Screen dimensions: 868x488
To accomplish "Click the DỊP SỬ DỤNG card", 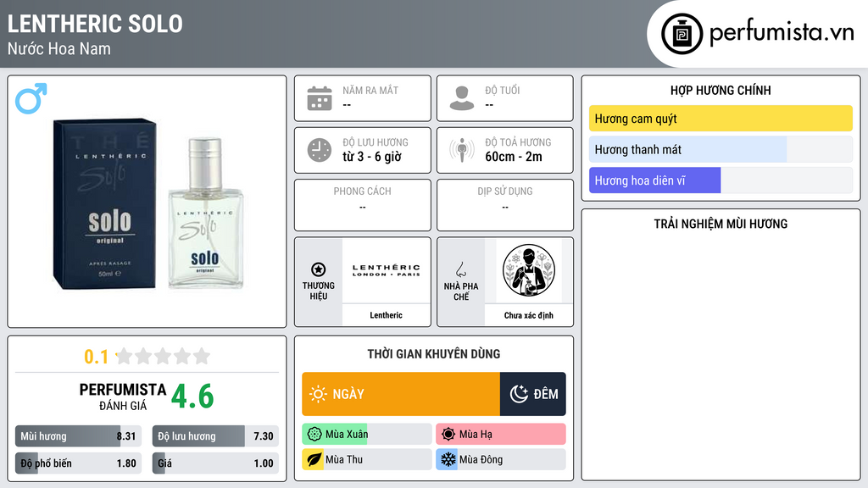I will (505, 205).
